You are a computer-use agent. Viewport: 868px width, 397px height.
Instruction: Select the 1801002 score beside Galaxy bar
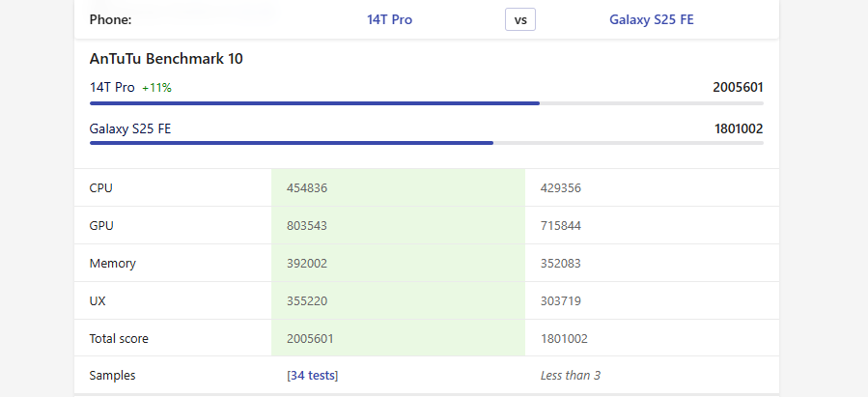(x=739, y=129)
